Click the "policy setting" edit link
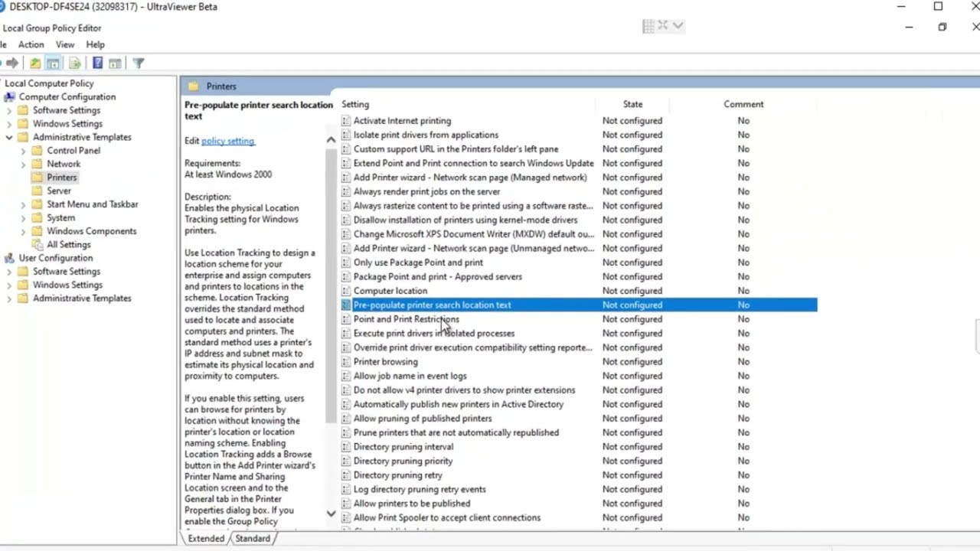 (227, 141)
